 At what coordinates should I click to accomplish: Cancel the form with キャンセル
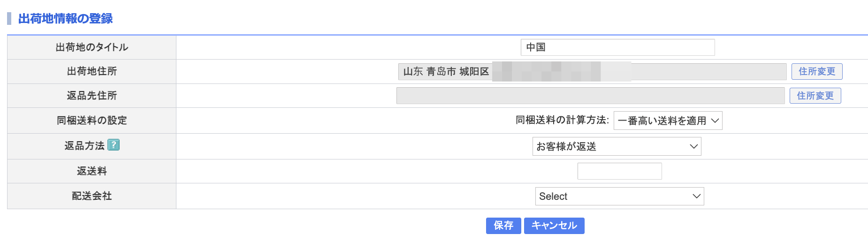click(554, 226)
